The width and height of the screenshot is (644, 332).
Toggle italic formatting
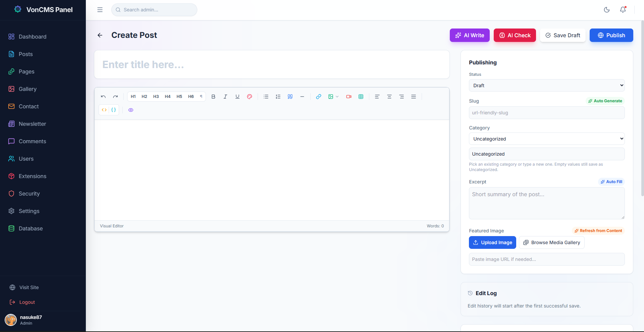[225, 97]
